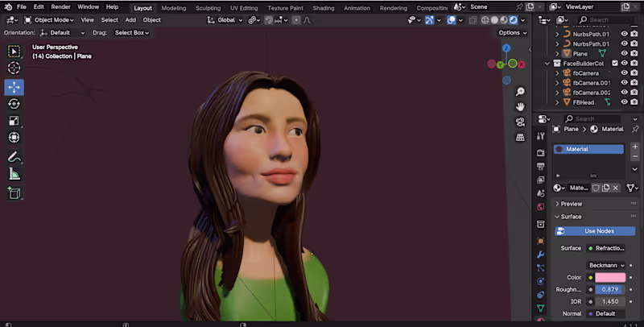Select the Annotate tool

(x=14, y=157)
